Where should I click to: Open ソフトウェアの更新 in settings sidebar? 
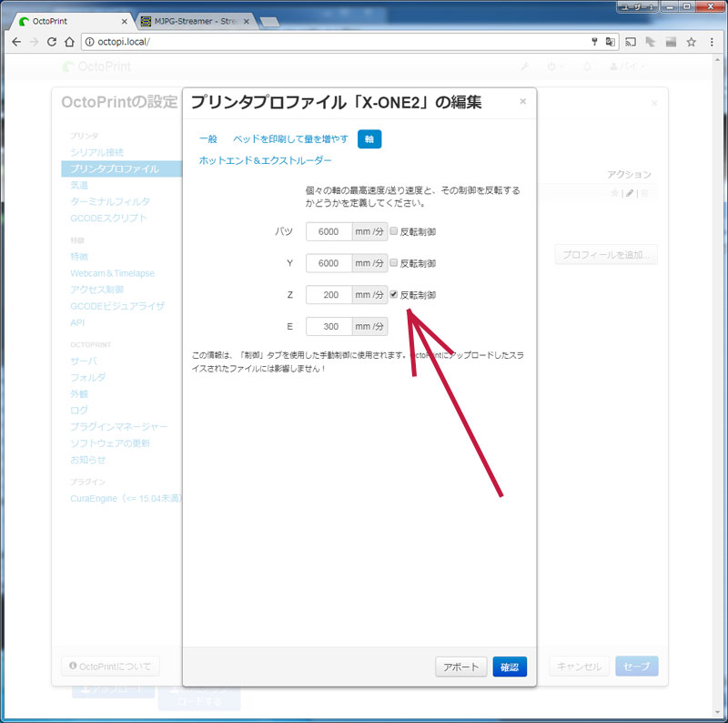coord(110,443)
